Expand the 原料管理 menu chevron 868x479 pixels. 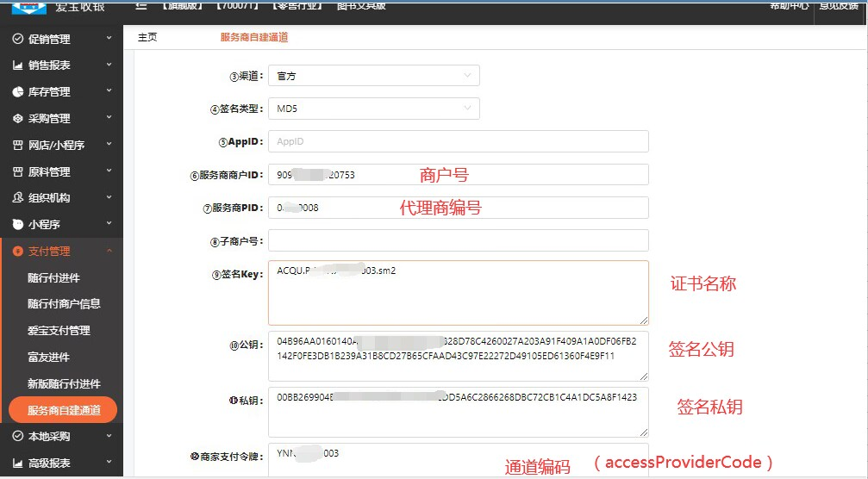[x=109, y=171]
